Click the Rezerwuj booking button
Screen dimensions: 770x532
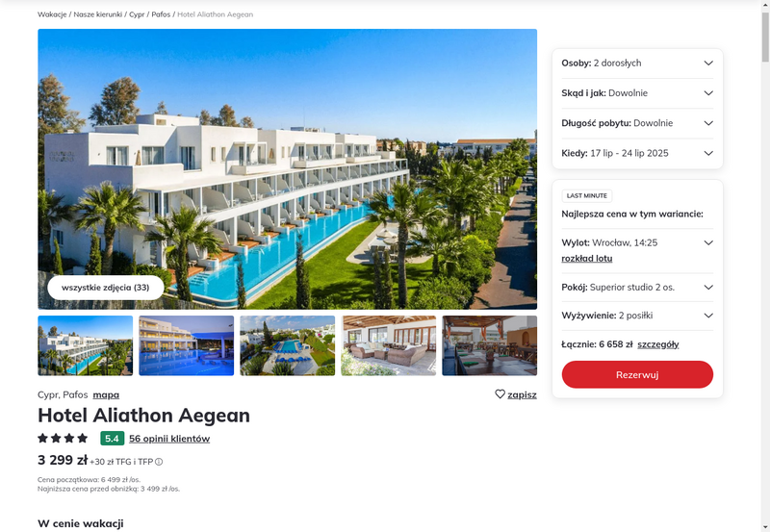coord(637,374)
